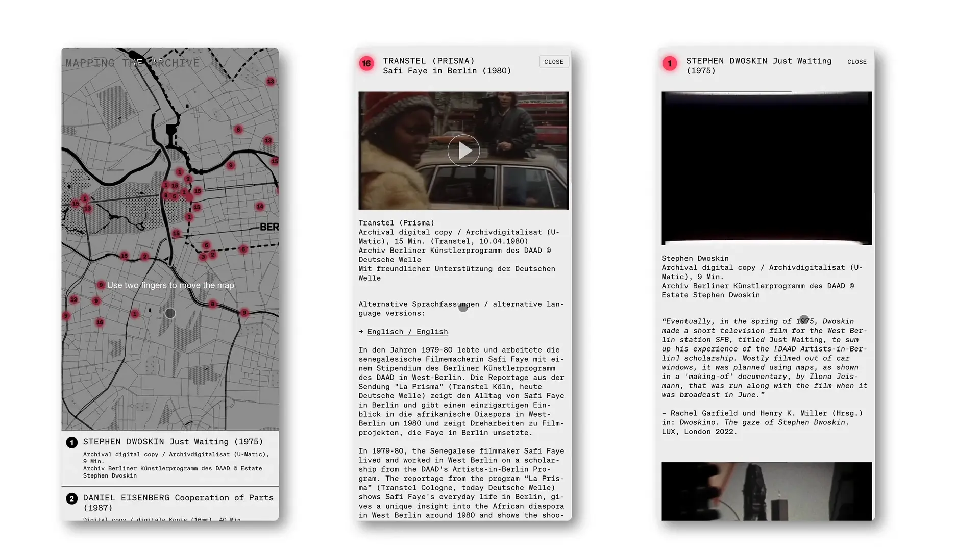Open the Englisch / English language version link
The width and height of the screenshot is (980, 551).
[x=407, y=332]
